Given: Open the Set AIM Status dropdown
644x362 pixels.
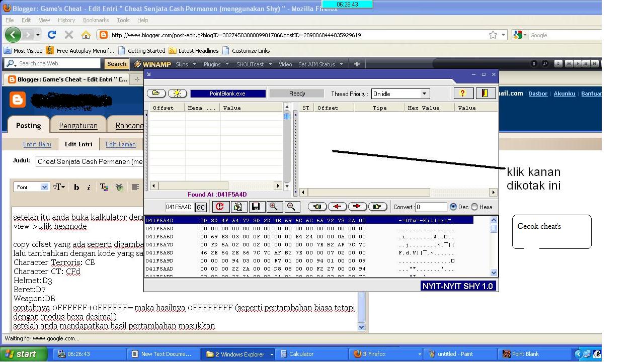Looking at the screenshot, I should (x=320, y=64).
